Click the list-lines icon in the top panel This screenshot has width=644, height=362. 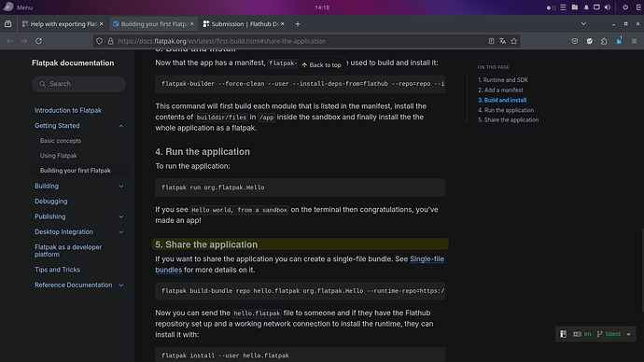pyautogui.click(x=563, y=7)
